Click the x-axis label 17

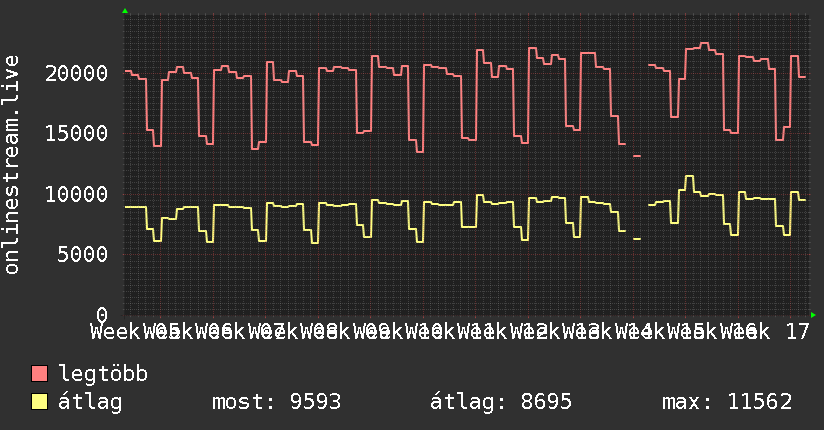(x=798, y=332)
